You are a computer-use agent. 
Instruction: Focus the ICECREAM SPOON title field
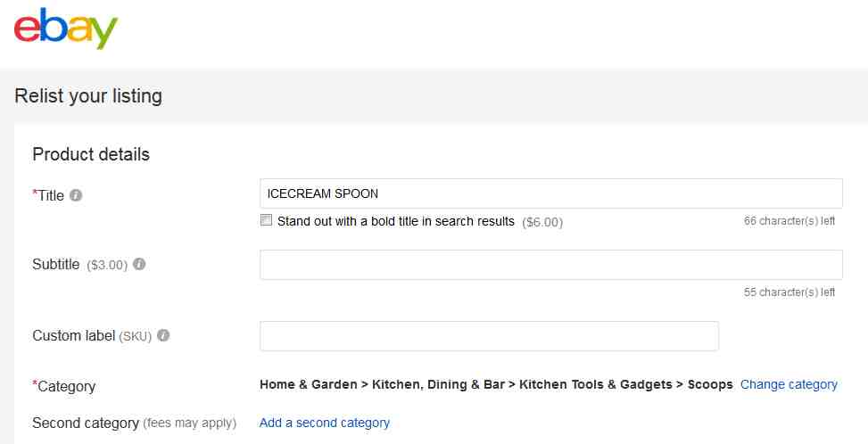click(550, 193)
